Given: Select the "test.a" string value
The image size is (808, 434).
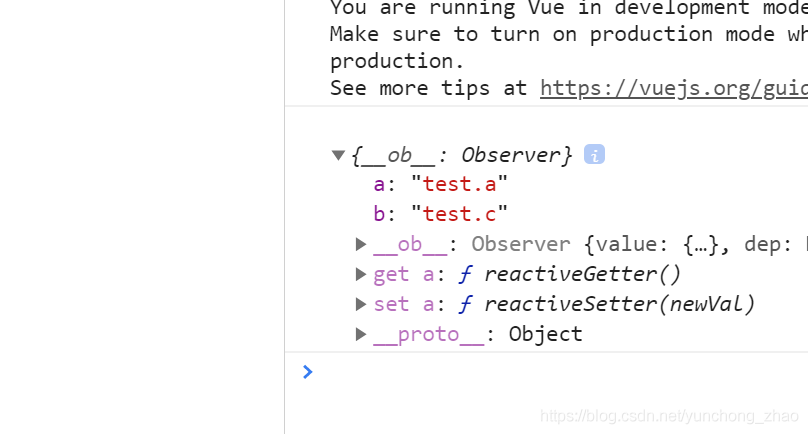Looking at the screenshot, I should click(x=459, y=185).
